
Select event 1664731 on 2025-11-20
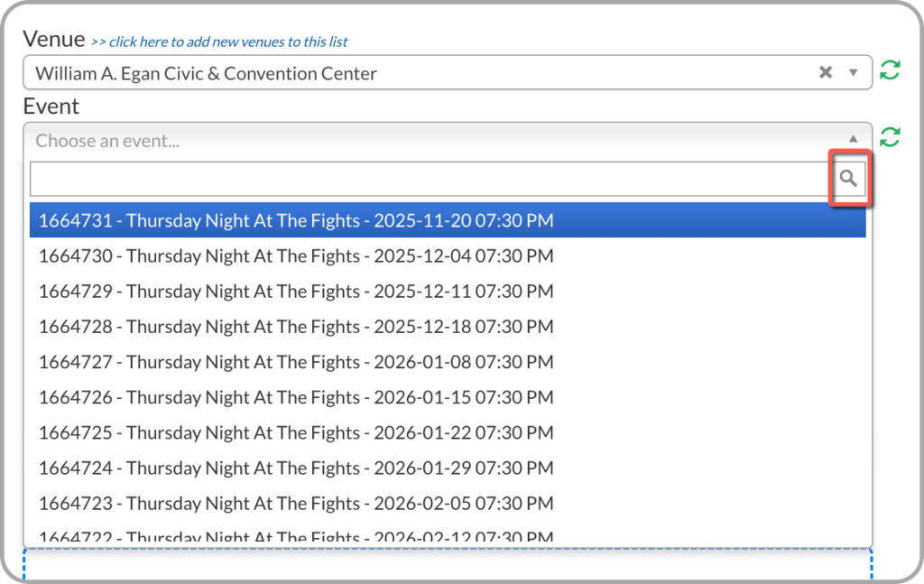point(296,220)
